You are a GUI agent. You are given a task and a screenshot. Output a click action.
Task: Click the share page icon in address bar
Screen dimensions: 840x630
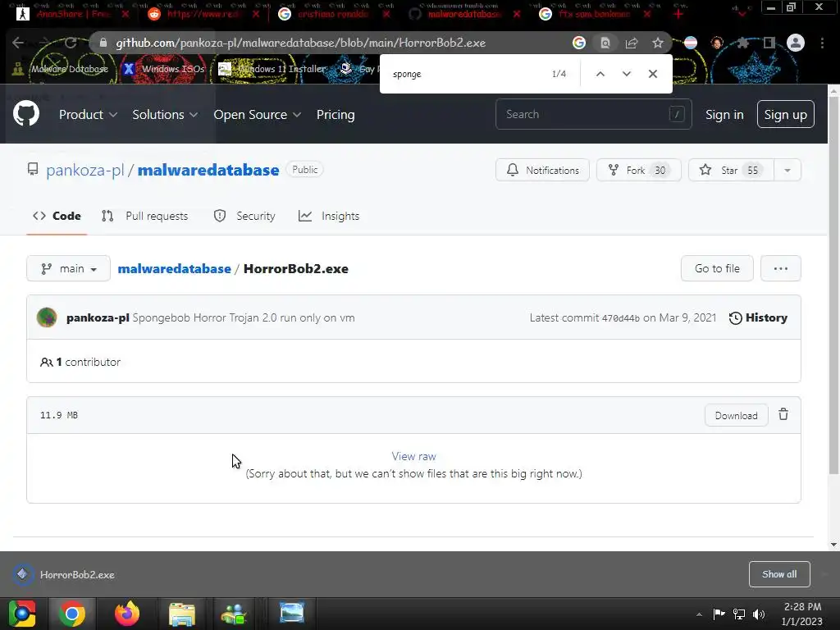point(632,43)
